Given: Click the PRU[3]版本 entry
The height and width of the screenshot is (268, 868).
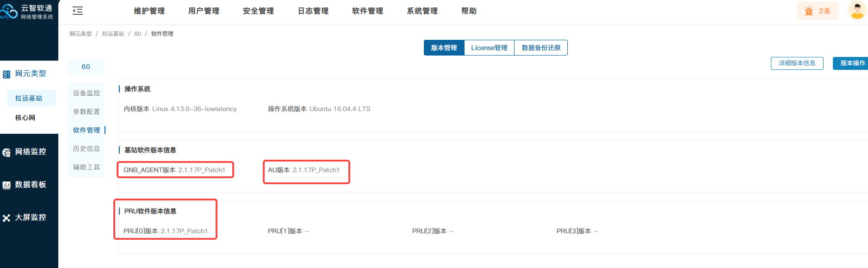Looking at the screenshot, I should coord(577,231).
